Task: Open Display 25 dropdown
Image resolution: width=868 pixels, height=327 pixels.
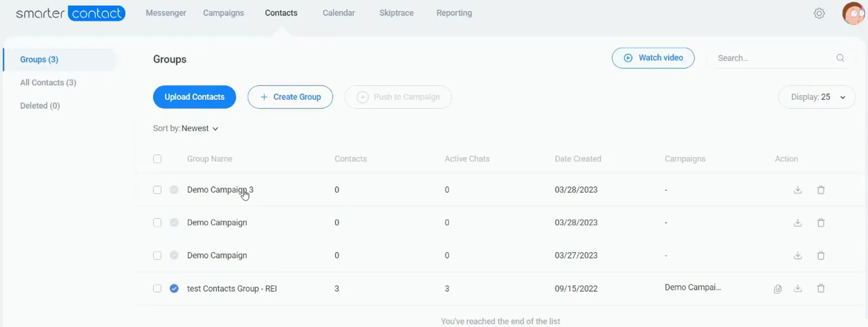Action: coord(817,97)
